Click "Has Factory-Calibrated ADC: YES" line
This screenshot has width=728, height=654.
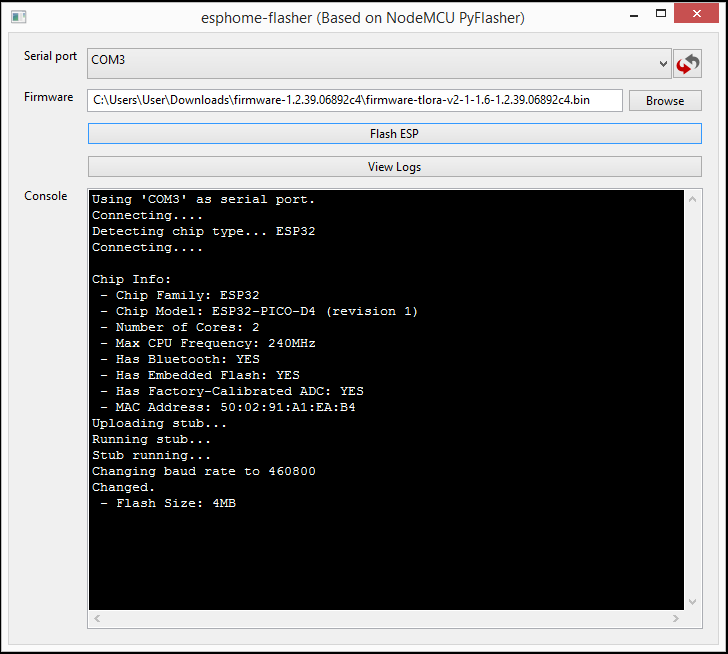(232, 391)
